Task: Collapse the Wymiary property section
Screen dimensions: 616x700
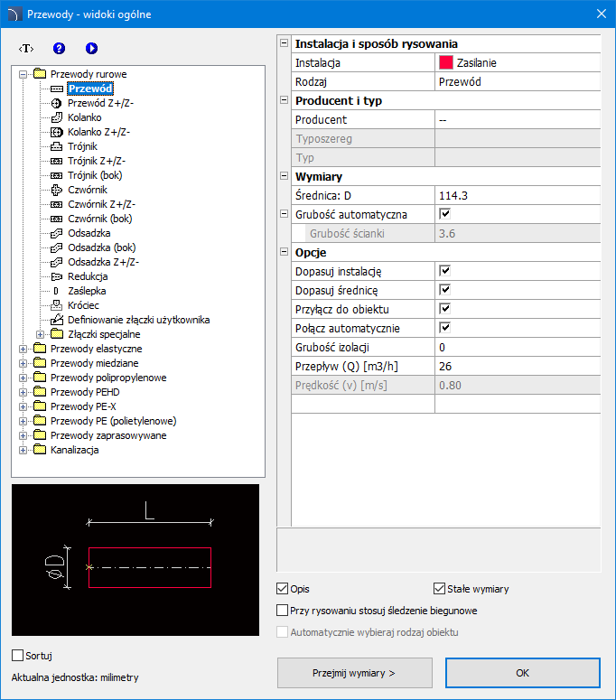Action: pyautogui.click(x=284, y=177)
